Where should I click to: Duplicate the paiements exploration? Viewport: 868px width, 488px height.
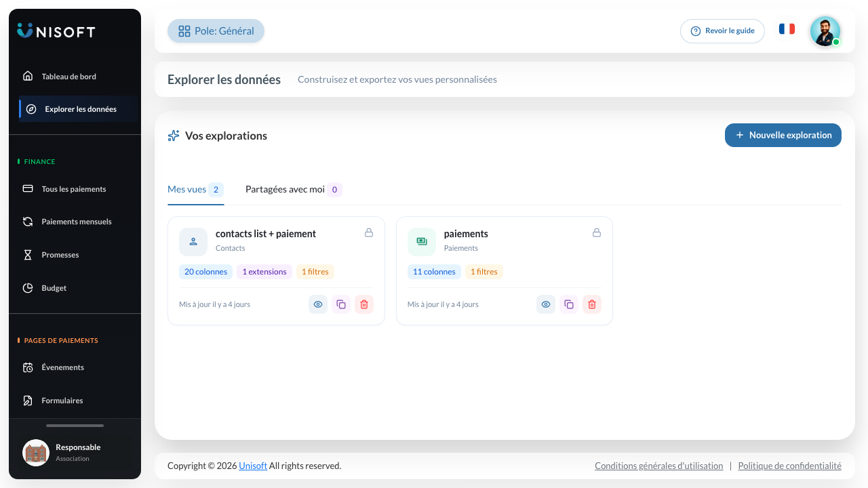(x=569, y=304)
